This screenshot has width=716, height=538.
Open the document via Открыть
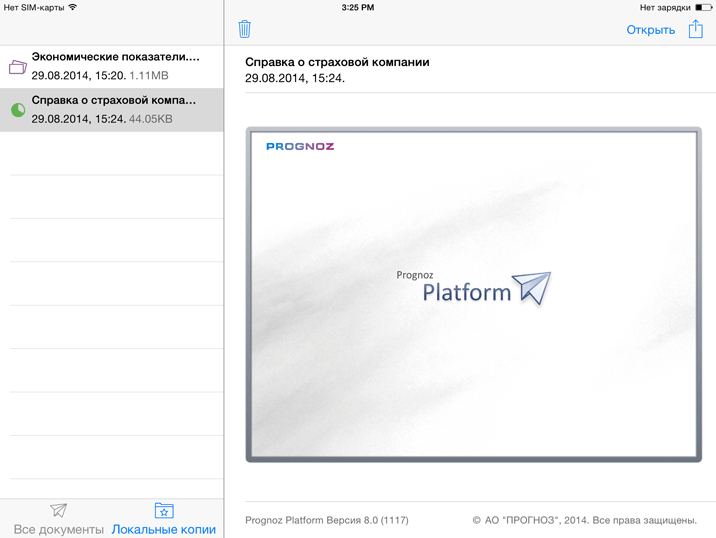650,30
